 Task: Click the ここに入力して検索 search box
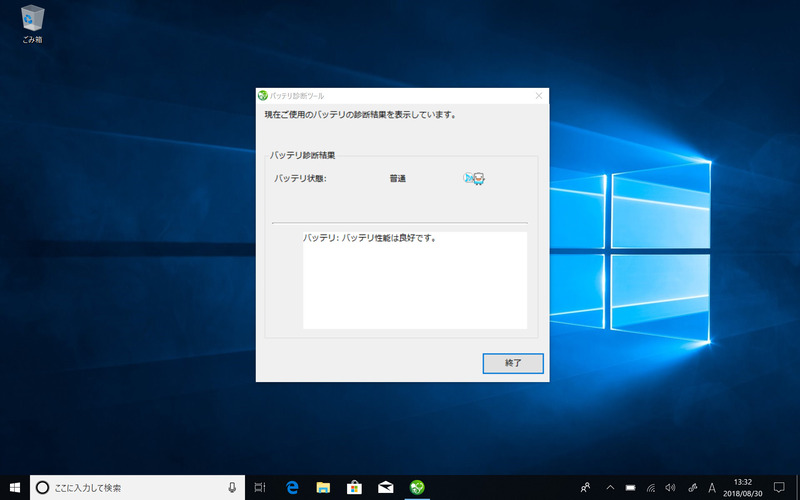(x=137, y=488)
